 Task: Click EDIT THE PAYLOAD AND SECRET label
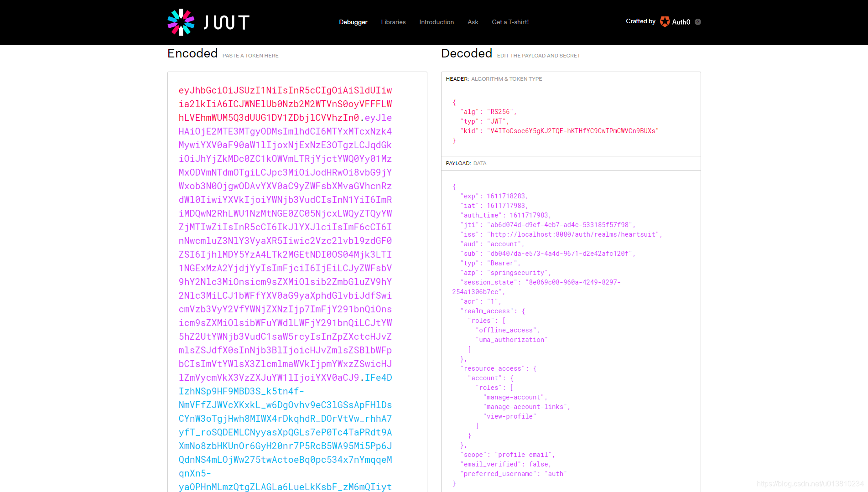point(539,56)
